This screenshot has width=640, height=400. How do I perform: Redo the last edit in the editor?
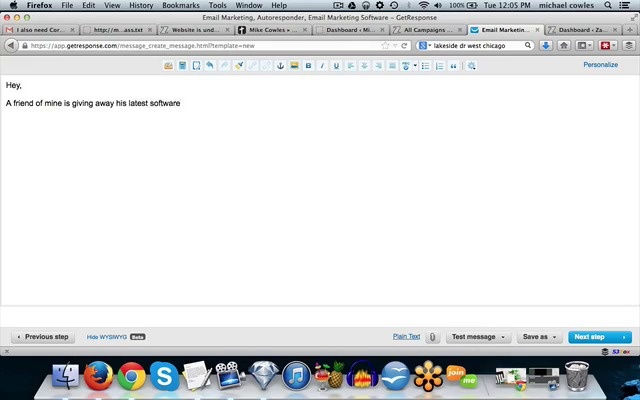[x=224, y=66]
